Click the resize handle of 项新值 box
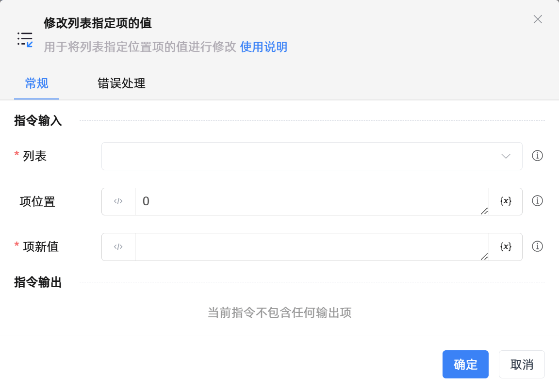 click(x=484, y=257)
